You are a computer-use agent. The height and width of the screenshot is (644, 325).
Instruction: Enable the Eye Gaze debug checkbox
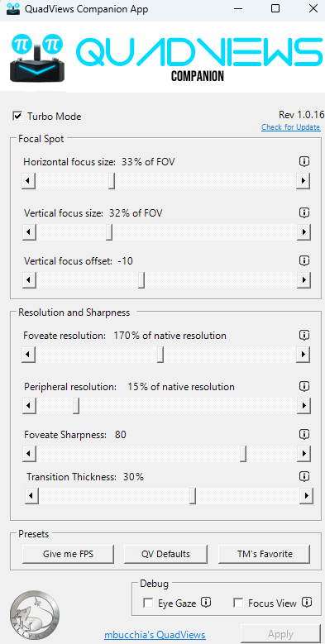pyautogui.click(x=148, y=603)
